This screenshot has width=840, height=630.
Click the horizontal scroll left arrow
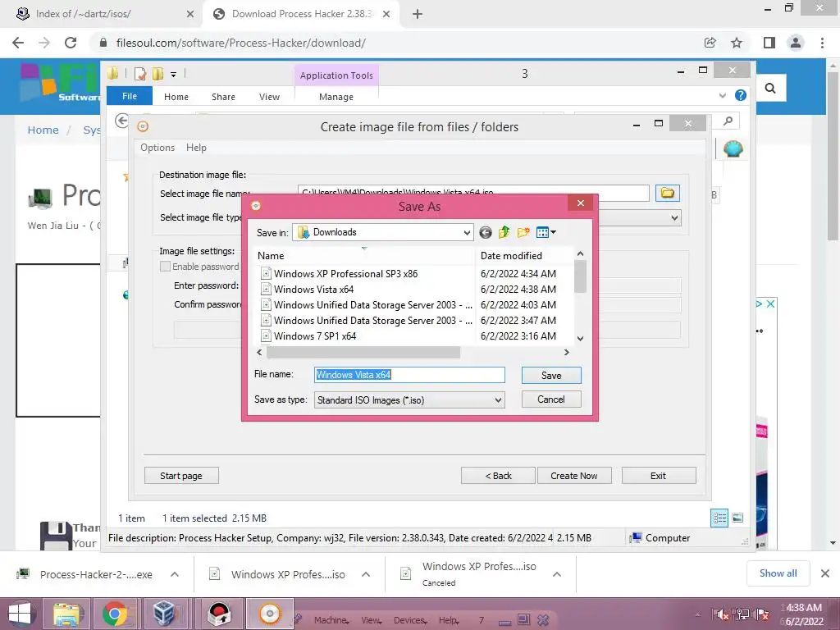coord(260,353)
